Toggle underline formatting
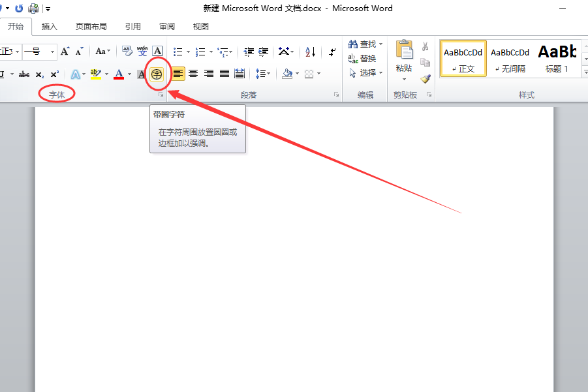This screenshot has height=392, width=588. (x=2, y=74)
